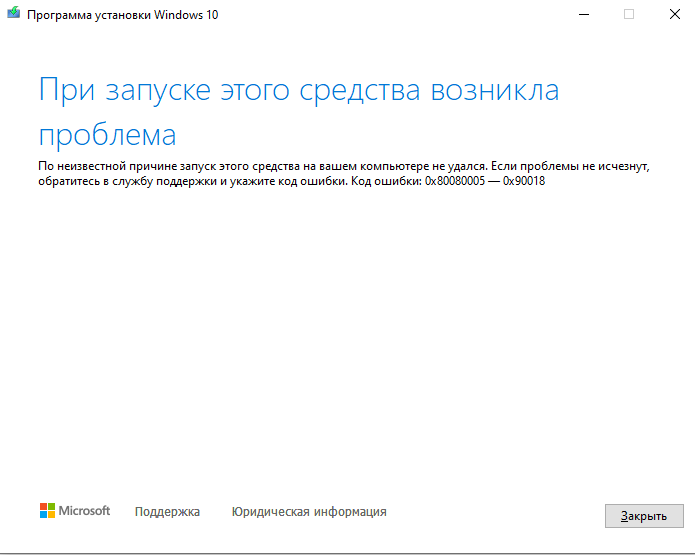Click the error code 0x80080005 — 0x90018 text
The height and width of the screenshot is (555, 695).
(x=485, y=181)
